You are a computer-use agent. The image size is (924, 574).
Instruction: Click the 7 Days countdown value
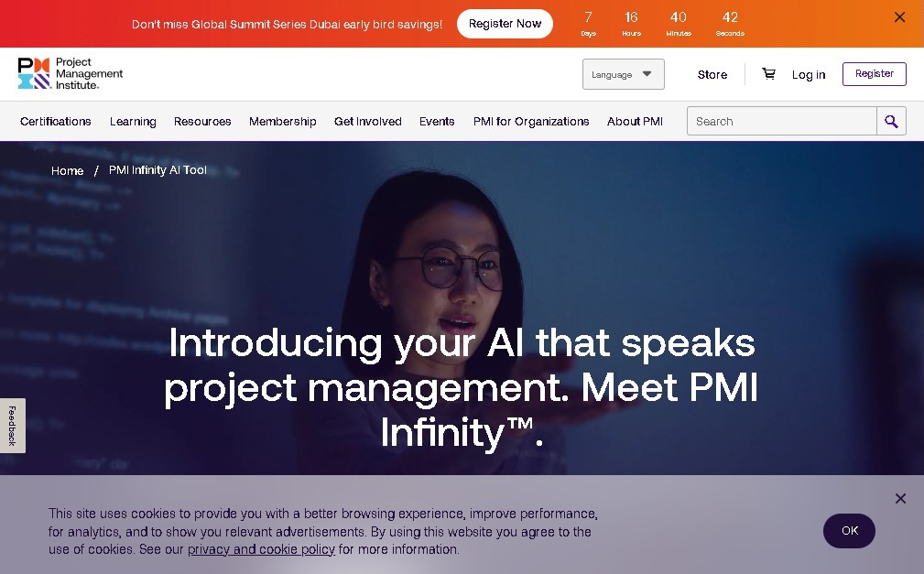[588, 24]
